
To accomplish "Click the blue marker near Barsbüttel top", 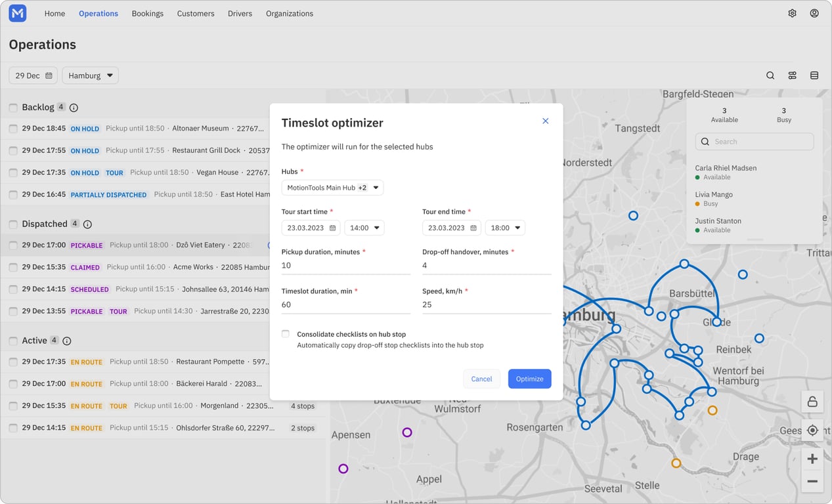I will pyautogui.click(x=684, y=264).
